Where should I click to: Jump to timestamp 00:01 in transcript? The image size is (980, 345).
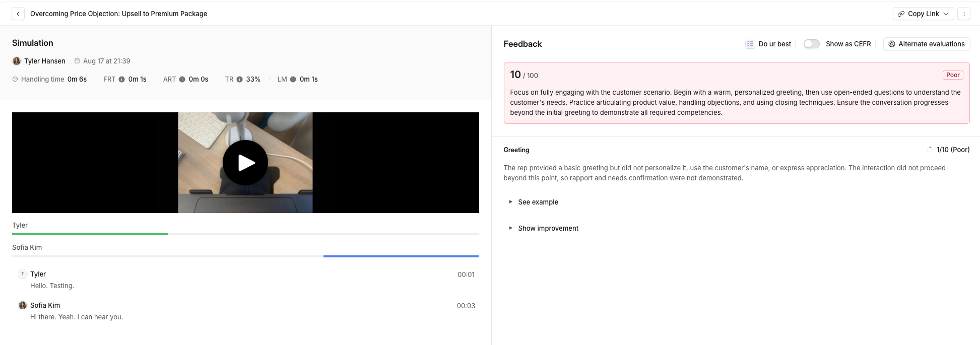click(466, 274)
